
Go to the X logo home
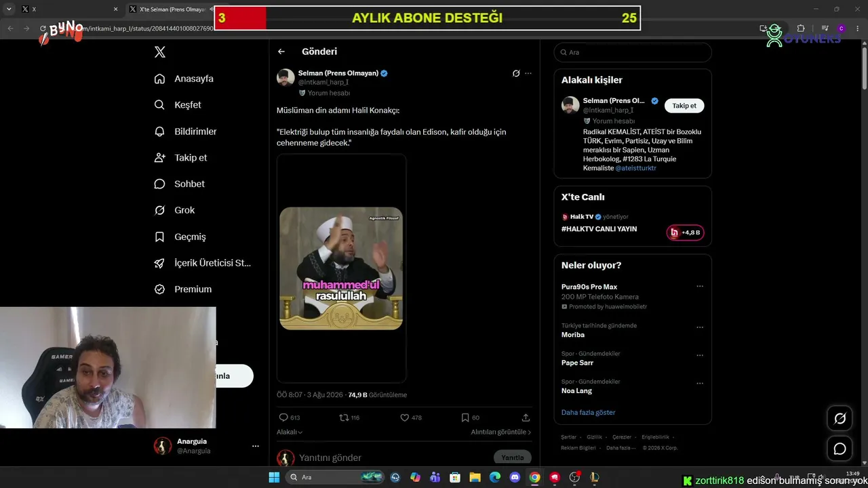pos(160,52)
